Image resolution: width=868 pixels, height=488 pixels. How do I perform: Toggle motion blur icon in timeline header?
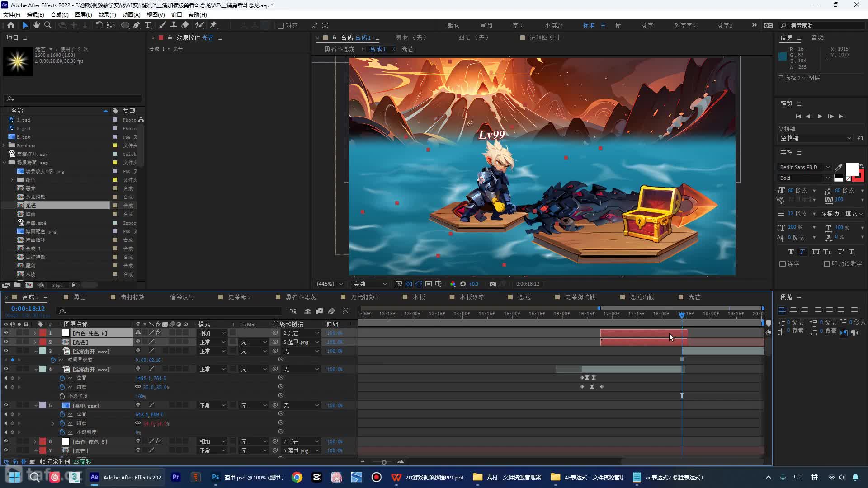(331, 311)
